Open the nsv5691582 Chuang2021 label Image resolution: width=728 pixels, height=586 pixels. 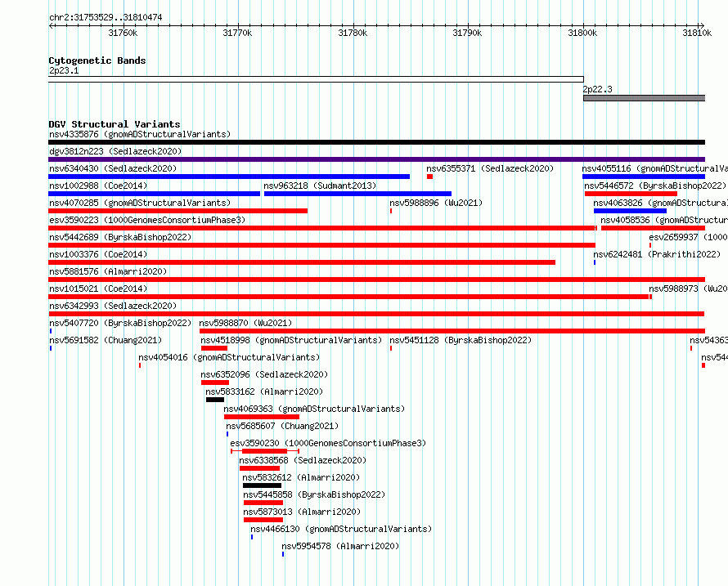[x=106, y=341]
